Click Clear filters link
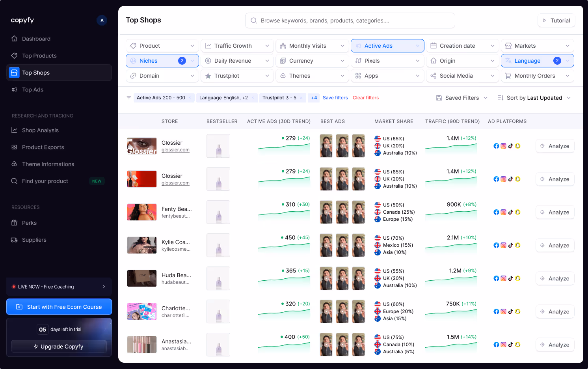 pyautogui.click(x=366, y=98)
